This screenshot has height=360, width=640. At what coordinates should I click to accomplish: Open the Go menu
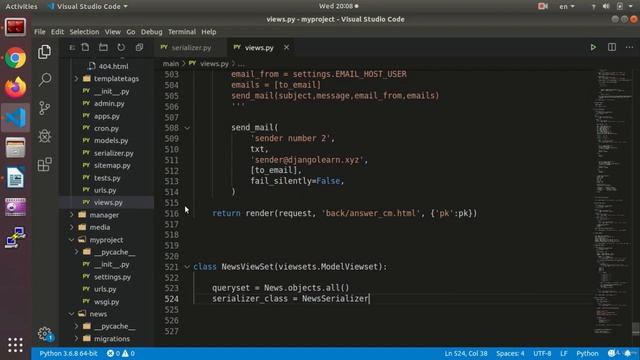[x=131, y=32]
